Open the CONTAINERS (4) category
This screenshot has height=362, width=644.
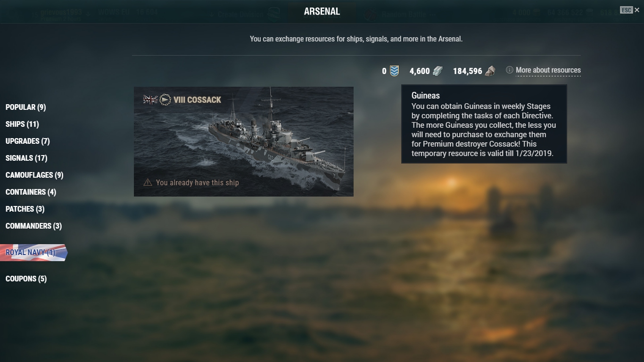pos(31,192)
